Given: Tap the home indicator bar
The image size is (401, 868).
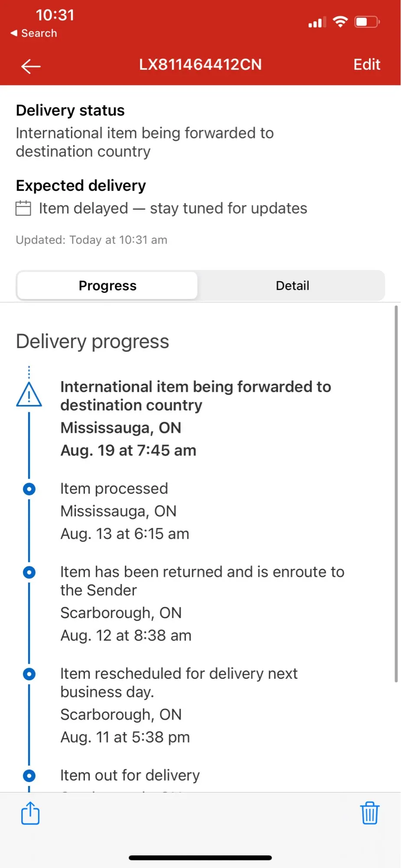Looking at the screenshot, I should pos(200,858).
